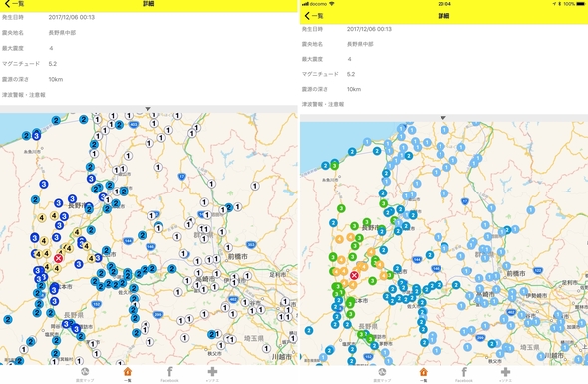The height and width of the screenshot is (384, 588).
Task: Tap the red epicenter X marker in right map
Action: 354,276
